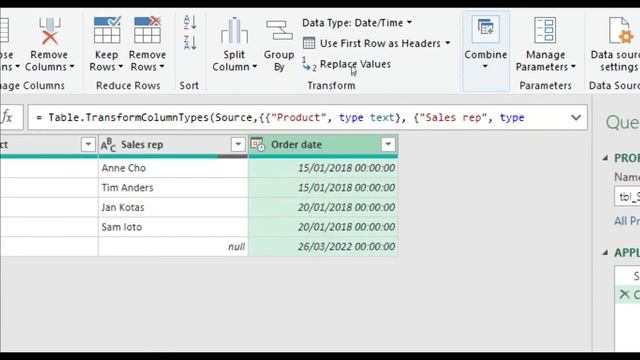Select the Order date column header
Image resolution: width=640 pixels, height=360 pixels.
point(323,144)
